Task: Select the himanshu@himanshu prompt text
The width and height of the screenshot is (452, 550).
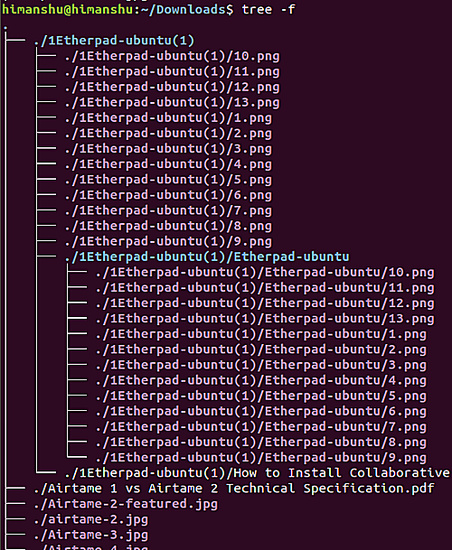Action: tap(67, 9)
